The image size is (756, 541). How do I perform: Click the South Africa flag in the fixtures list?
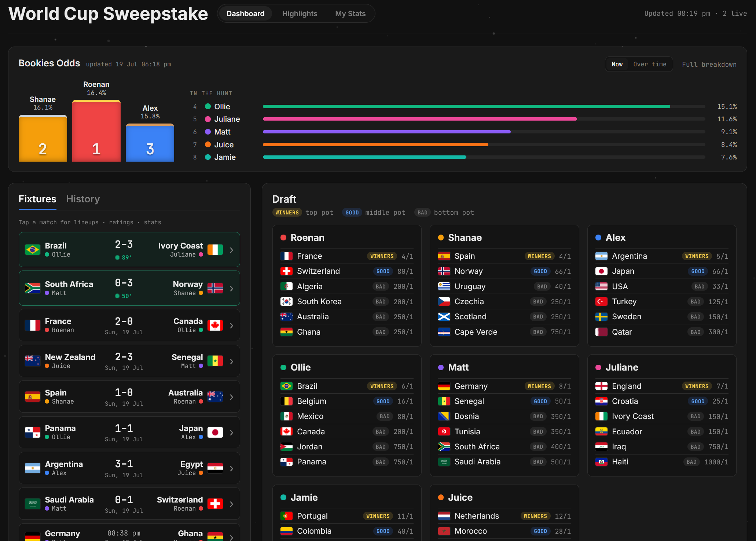point(33,288)
